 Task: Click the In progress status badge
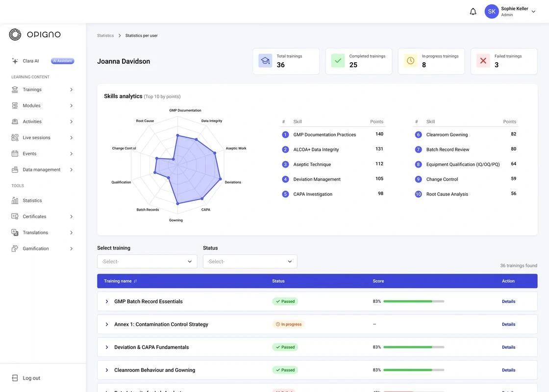tap(289, 324)
